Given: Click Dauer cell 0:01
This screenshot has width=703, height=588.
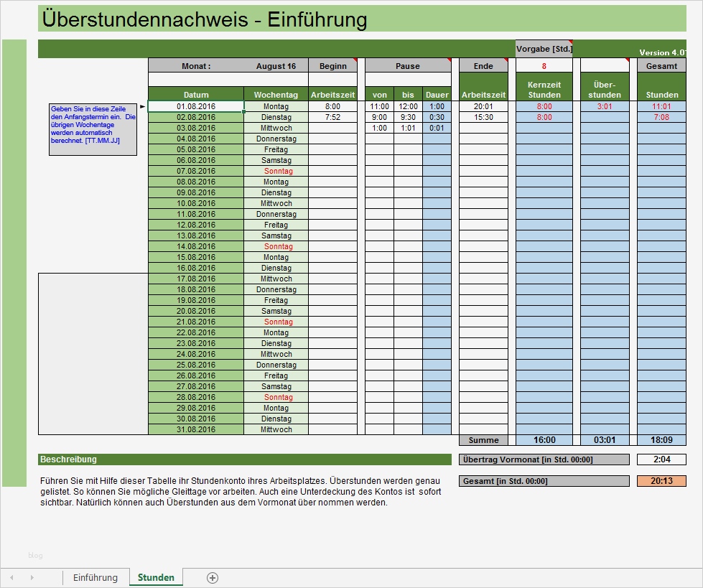Looking at the screenshot, I should pos(437,129).
